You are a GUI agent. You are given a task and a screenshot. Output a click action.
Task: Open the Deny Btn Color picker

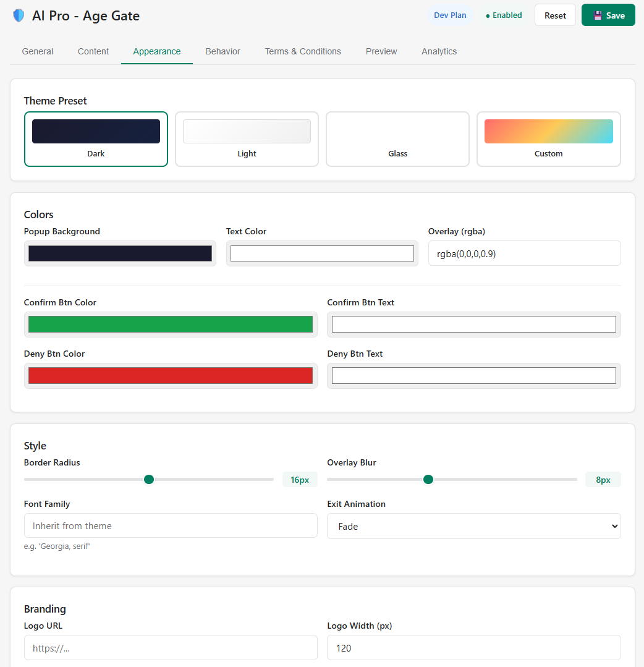click(x=170, y=375)
